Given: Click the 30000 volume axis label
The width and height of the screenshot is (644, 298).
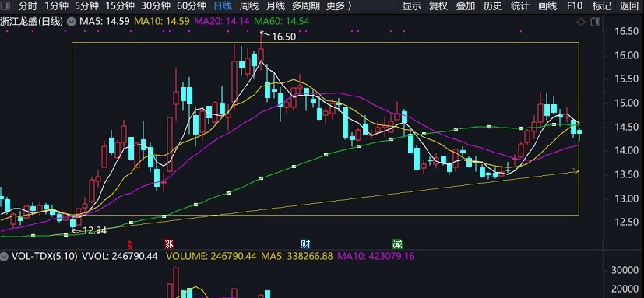Looking at the screenshot, I should click(x=625, y=270).
